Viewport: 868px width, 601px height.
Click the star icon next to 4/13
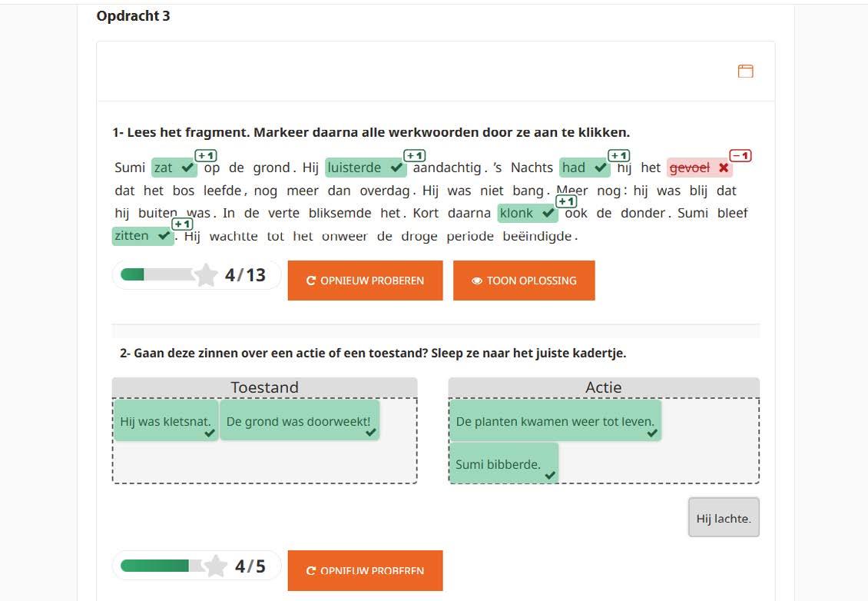205,274
